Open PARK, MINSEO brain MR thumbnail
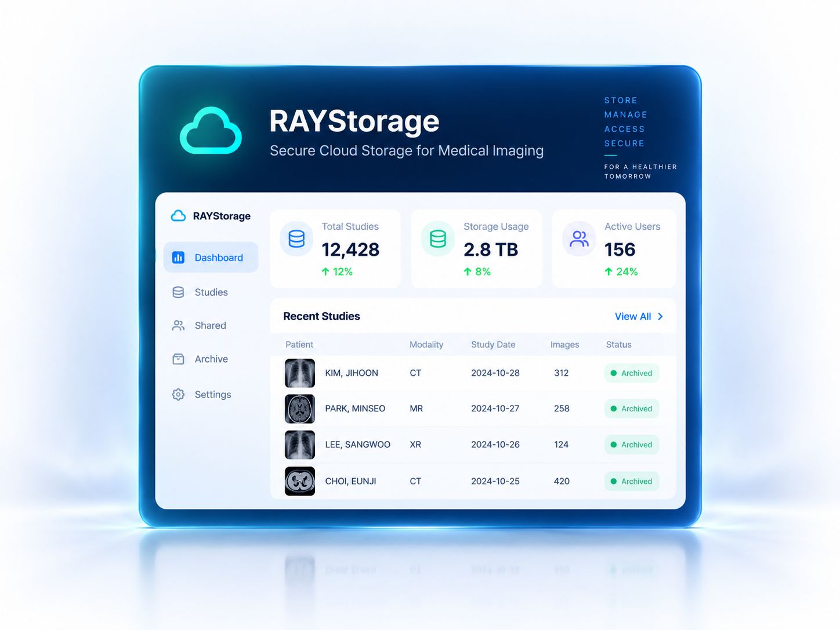 300,408
